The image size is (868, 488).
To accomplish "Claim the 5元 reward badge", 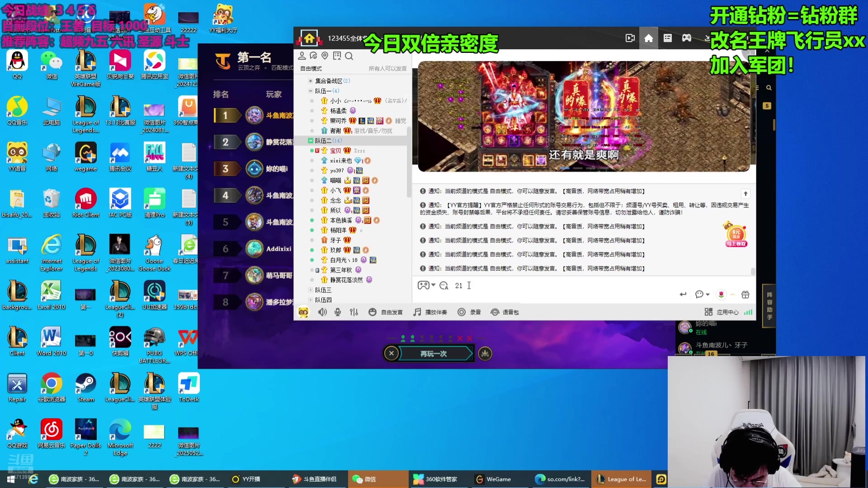I will (736, 235).
